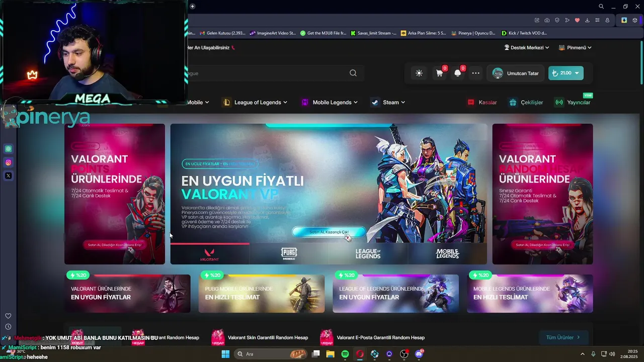Open Discord from the taskbar
This screenshot has height=362, width=644.
click(x=419, y=354)
